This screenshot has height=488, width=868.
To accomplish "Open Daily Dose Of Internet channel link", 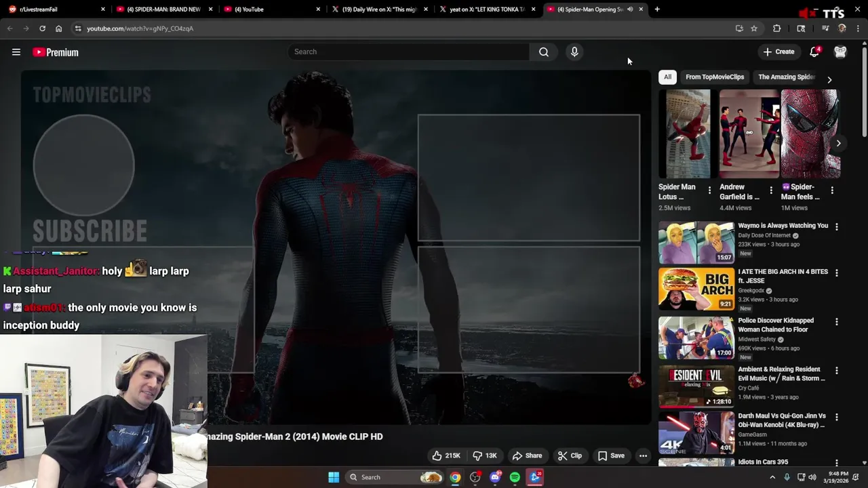I will (764, 235).
